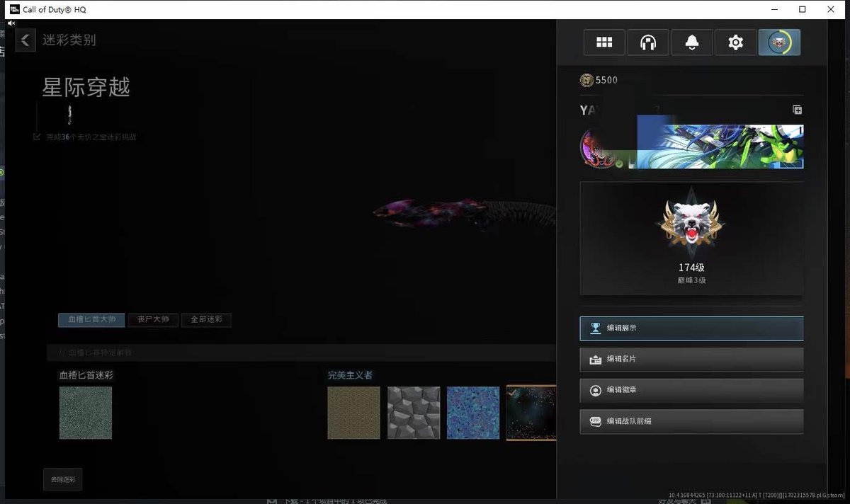850x504 pixels.
Task: Click the 174级 rank card
Action: (x=691, y=239)
